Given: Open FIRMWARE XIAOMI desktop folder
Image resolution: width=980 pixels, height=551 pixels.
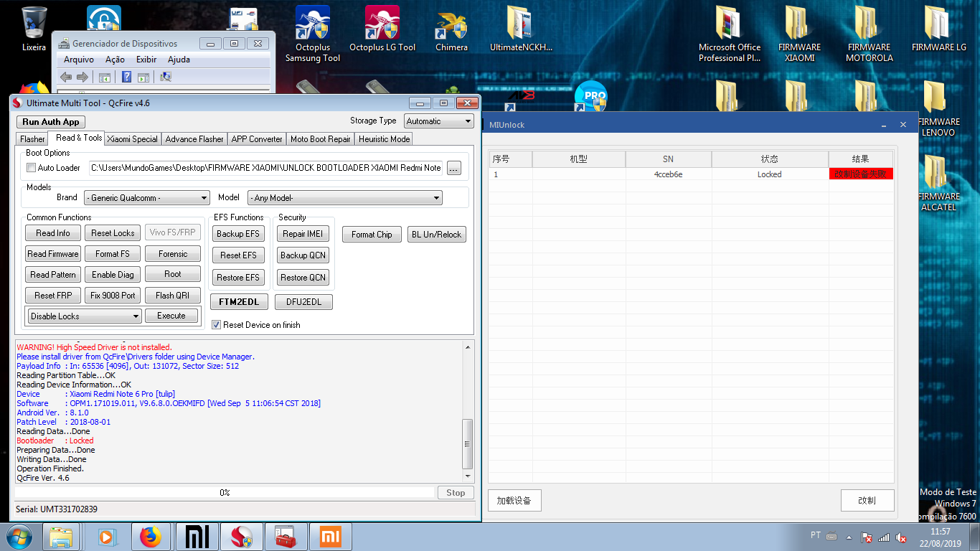Looking at the screenshot, I should [799, 34].
